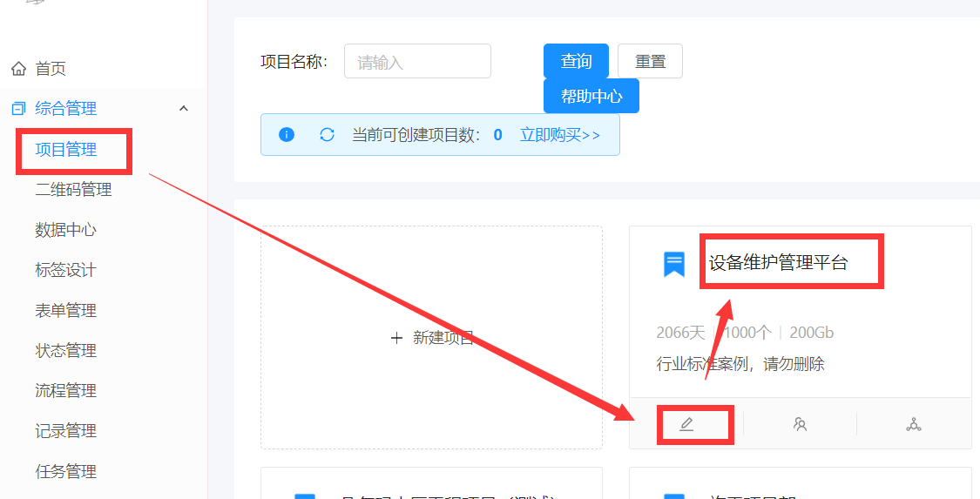Navigate to 表单管理
Screen dimensions: 980x499
click(66, 310)
